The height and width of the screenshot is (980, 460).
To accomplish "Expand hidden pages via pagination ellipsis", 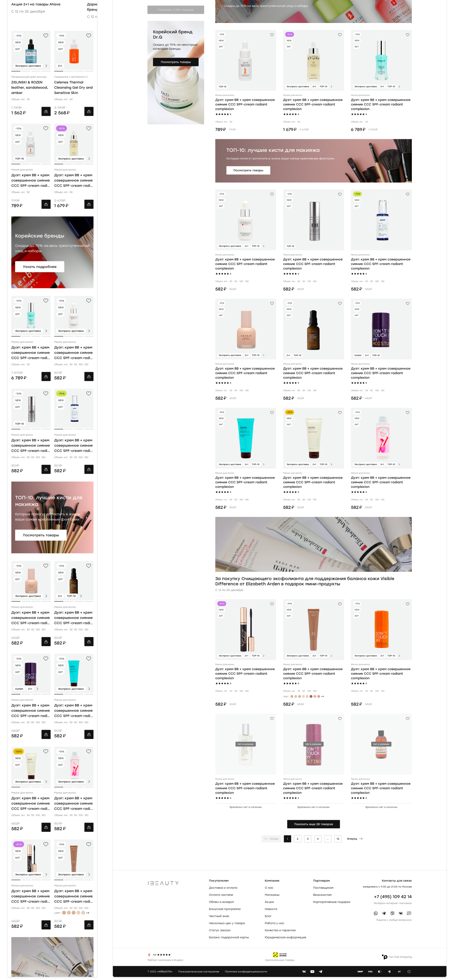I will point(328,838).
